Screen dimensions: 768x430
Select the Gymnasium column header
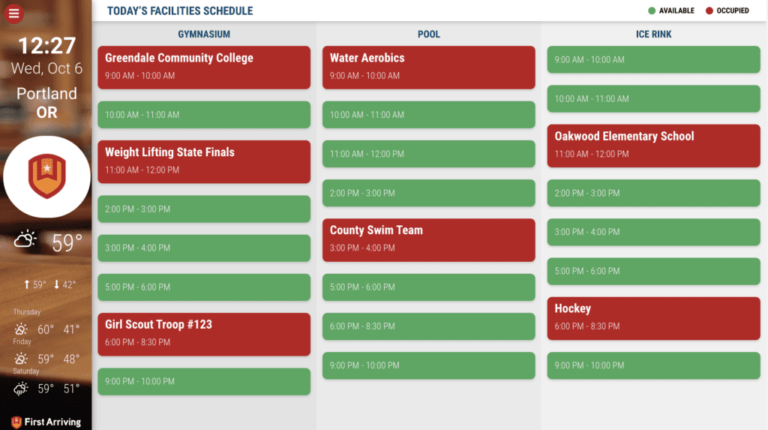coord(204,34)
